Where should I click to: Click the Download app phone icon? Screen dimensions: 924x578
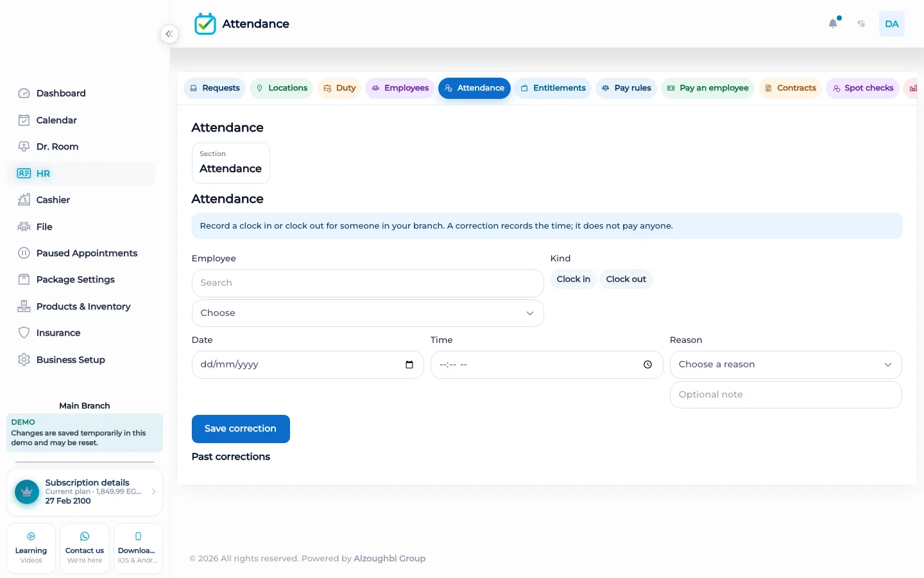click(x=138, y=536)
